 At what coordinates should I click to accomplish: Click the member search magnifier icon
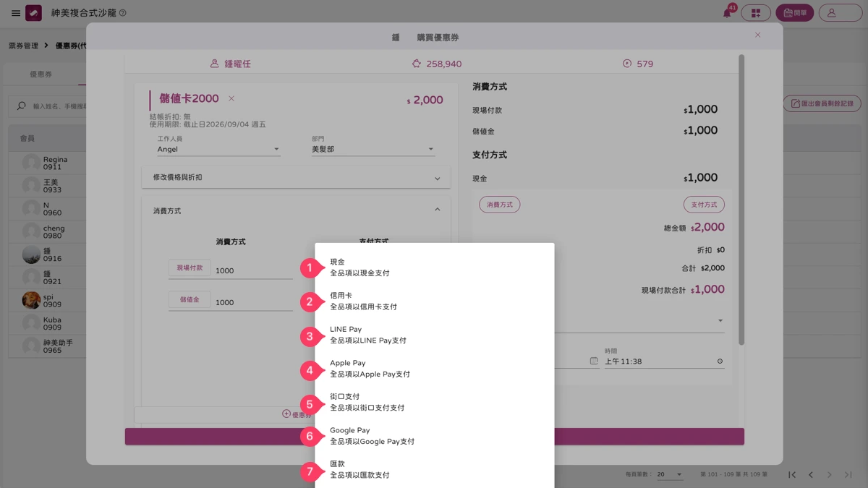(x=21, y=106)
